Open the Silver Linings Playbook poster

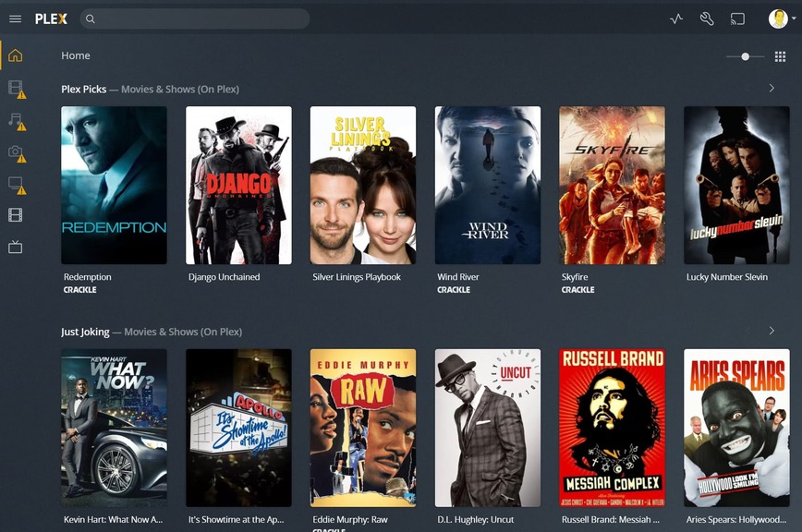tap(363, 185)
